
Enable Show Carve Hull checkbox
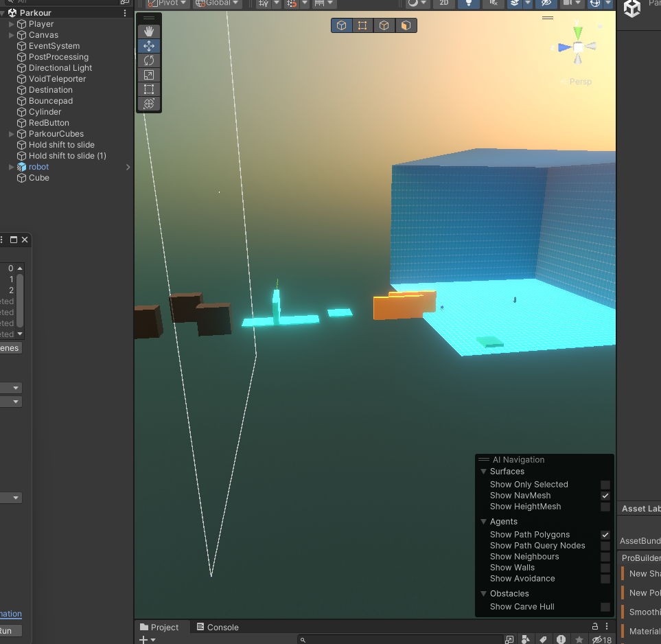pos(605,607)
